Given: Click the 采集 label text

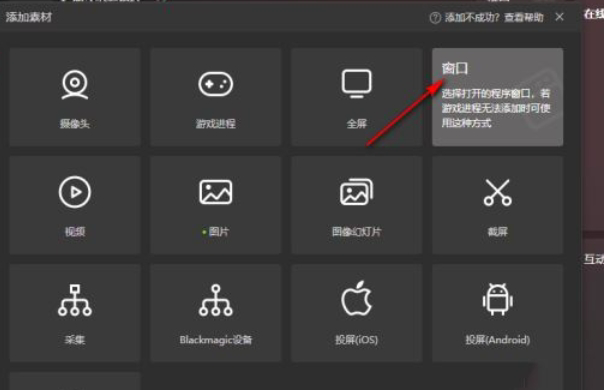Looking at the screenshot, I should point(75,340).
